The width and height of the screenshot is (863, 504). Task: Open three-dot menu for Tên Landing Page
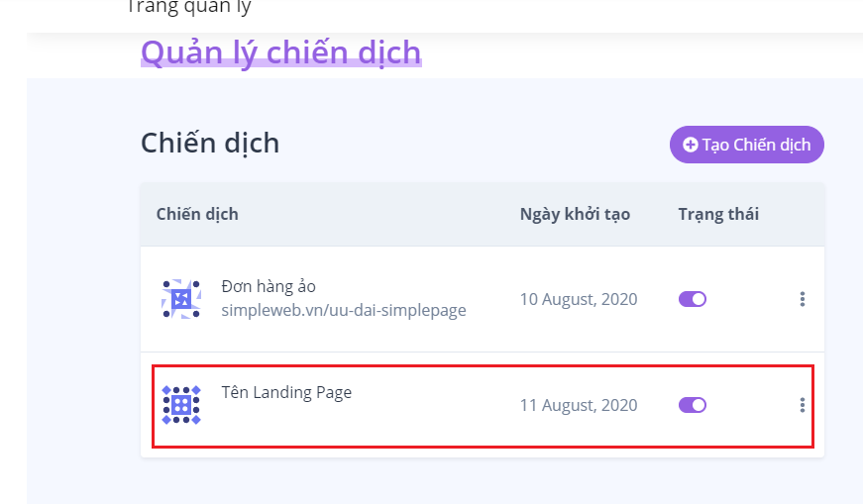(802, 405)
